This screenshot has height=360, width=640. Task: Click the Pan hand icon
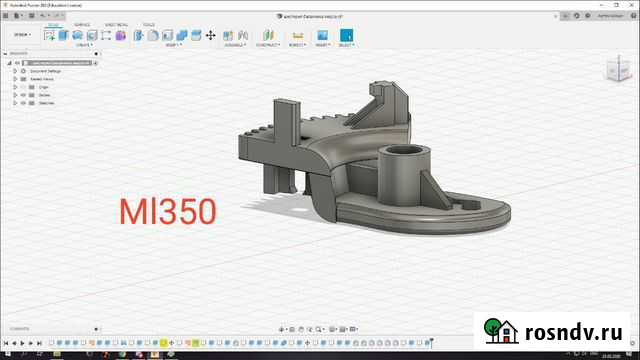301,329
